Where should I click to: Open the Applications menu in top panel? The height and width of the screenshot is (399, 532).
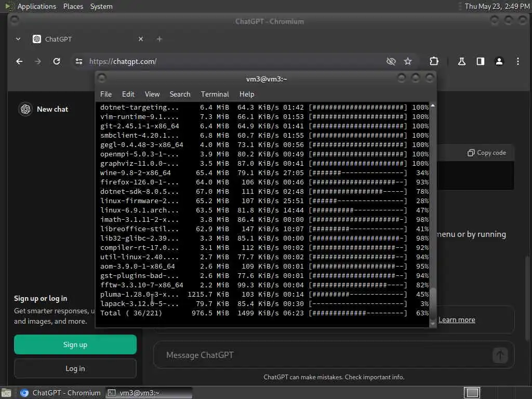(37, 6)
